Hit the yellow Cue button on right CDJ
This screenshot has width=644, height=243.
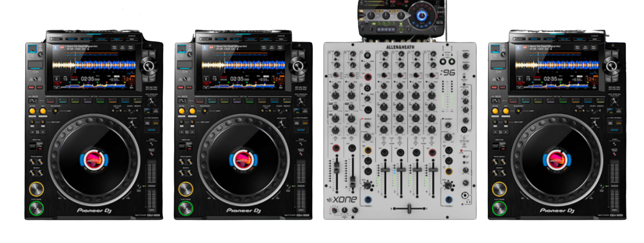(x=499, y=189)
